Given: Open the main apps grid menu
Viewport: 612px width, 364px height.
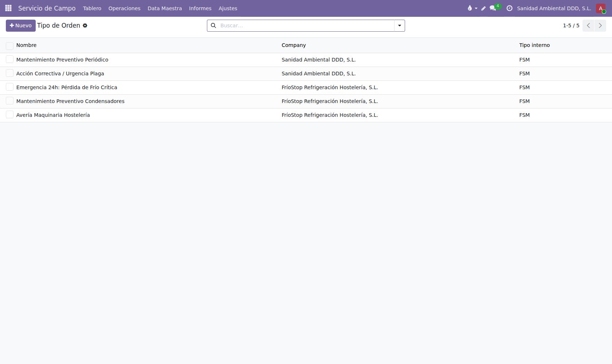Looking at the screenshot, I should 8,8.
